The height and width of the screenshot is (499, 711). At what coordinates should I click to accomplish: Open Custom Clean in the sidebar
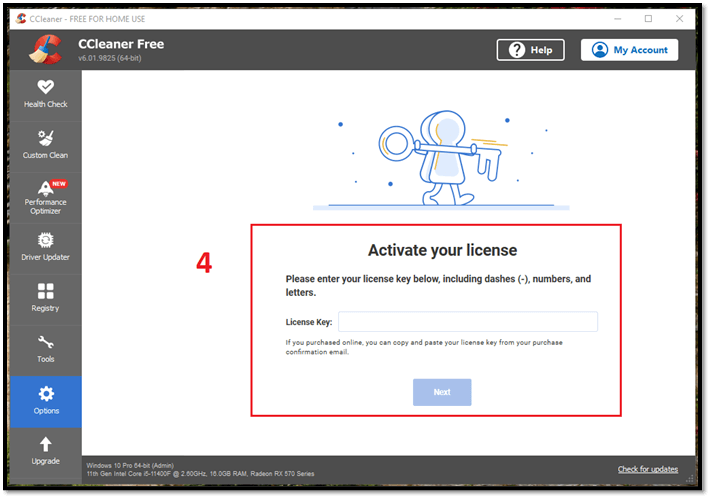pos(45,145)
